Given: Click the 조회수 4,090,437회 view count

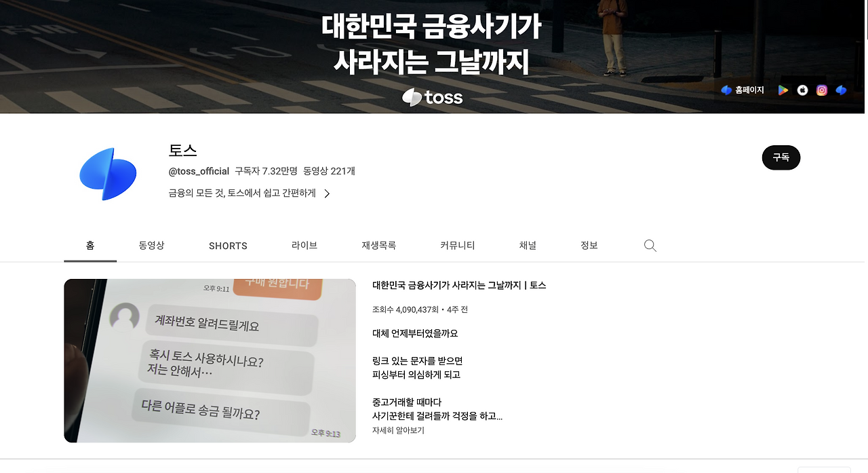Looking at the screenshot, I should click(x=404, y=309).
